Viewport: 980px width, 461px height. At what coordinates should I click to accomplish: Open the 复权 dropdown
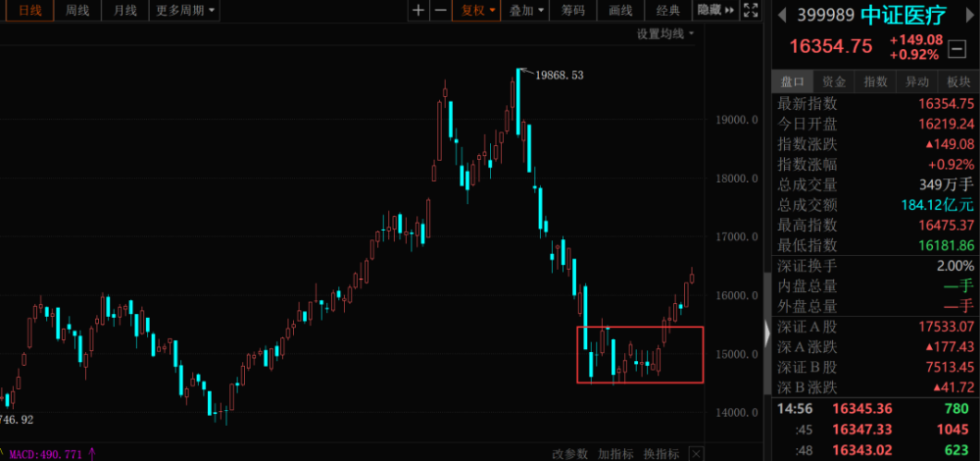point(478,10)
